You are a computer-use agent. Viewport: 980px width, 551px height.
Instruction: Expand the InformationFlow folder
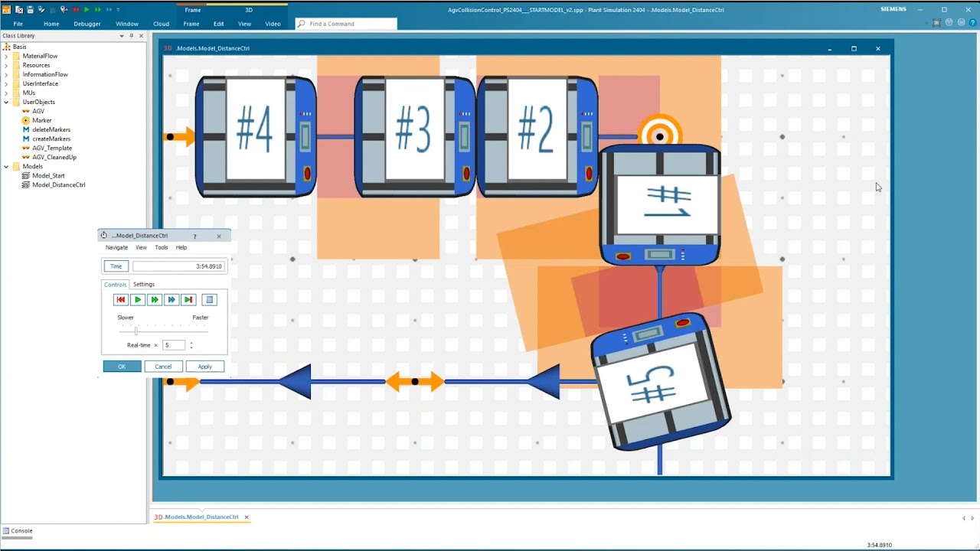click(6, 74)
